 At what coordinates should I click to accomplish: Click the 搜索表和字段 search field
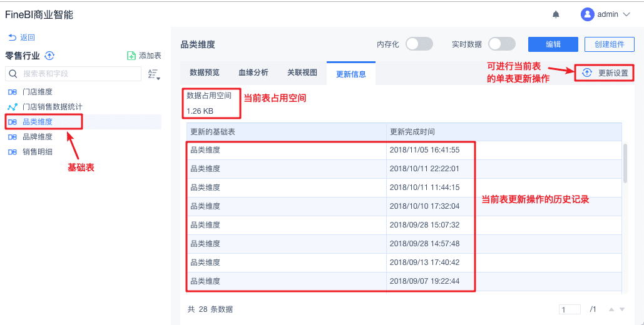click(74, 74)
